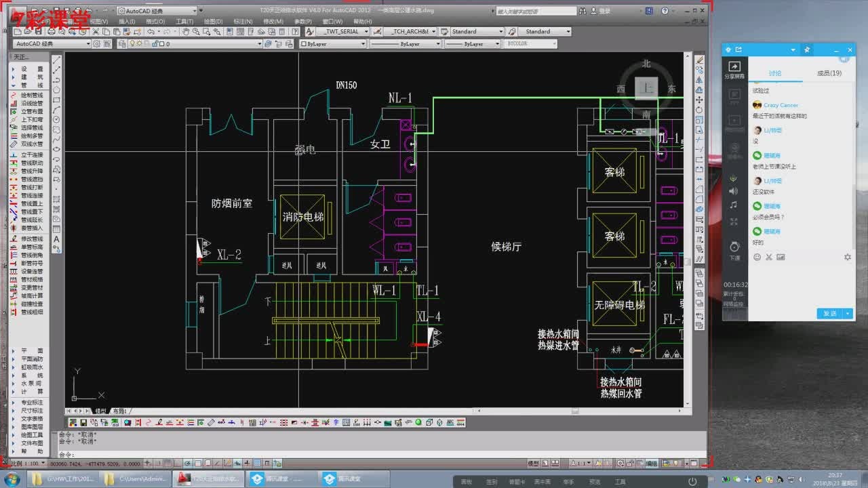Click the Undo arrow in standard toolbar

click(151, 32)
